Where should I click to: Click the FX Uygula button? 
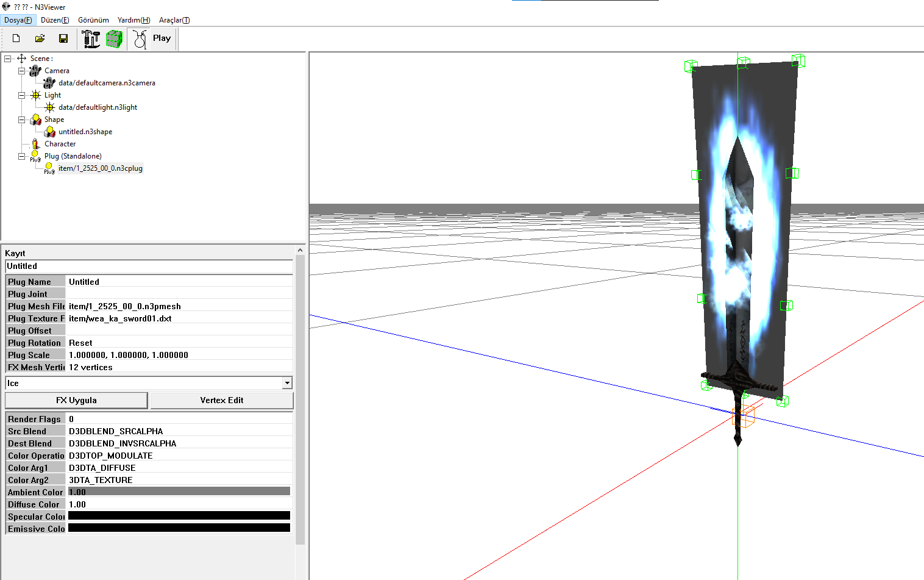coord(76,400)
